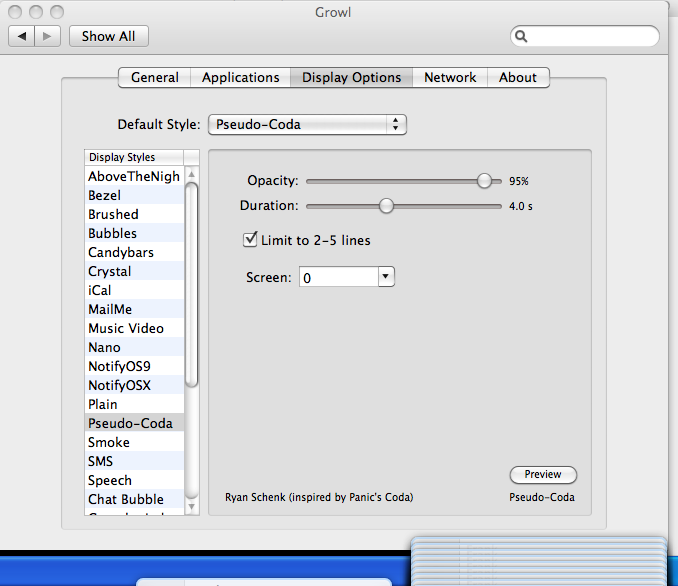Click the Opacity slider knob
Screen dimensions: 678x586
click(485, 181)
